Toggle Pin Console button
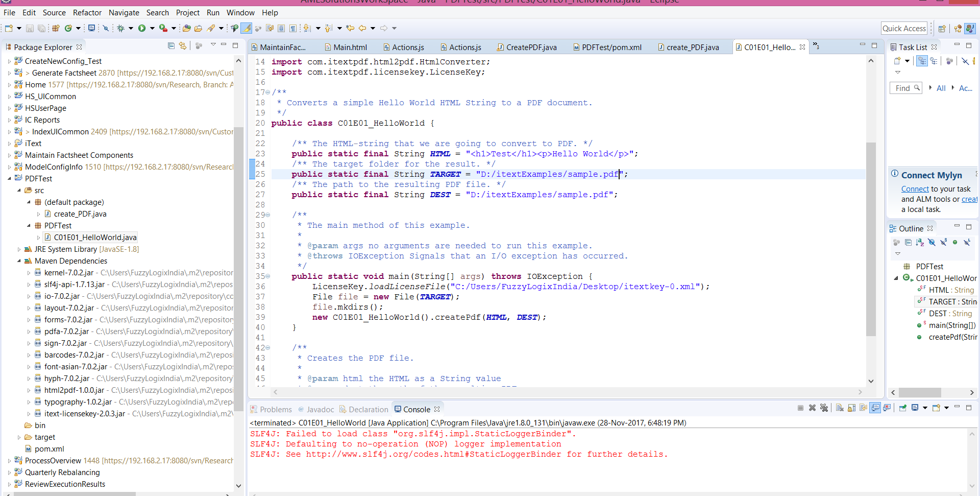This screenshot has width=980, height=496. 903,408
